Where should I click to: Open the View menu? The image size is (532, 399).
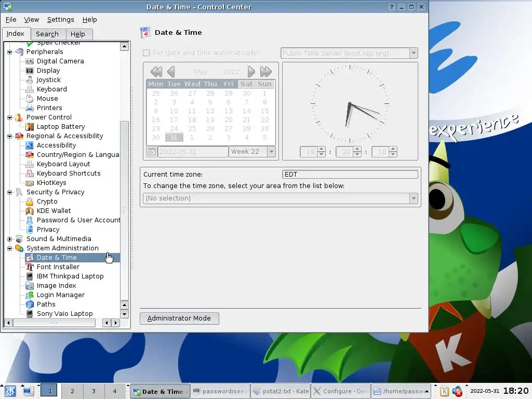click(32, 20)
